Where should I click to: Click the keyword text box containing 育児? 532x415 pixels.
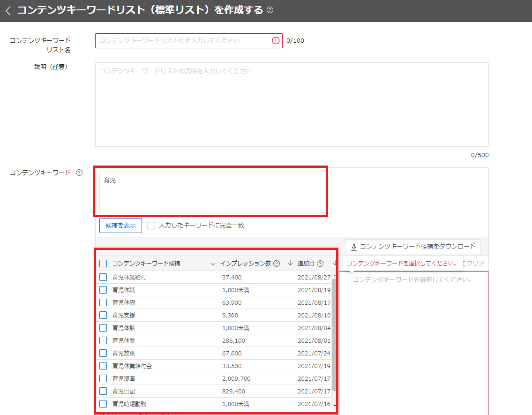211,193
